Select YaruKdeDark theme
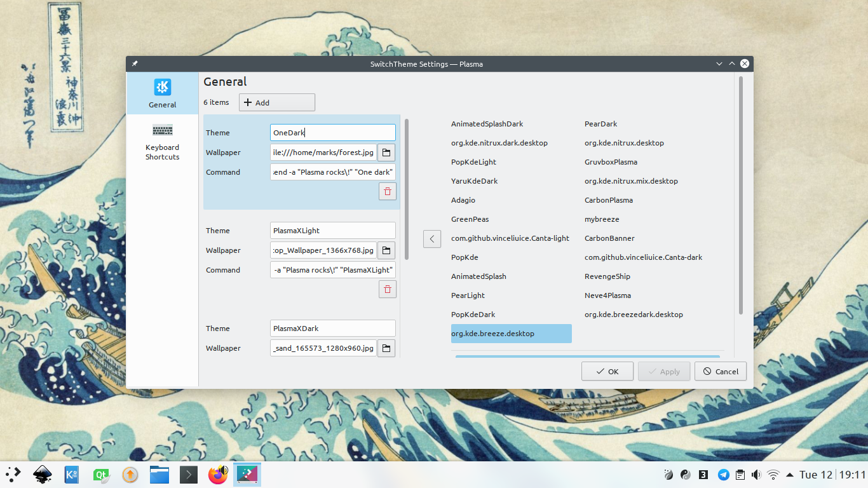The height and width of the screenshot is (488, 868). (x=475, y=181)
